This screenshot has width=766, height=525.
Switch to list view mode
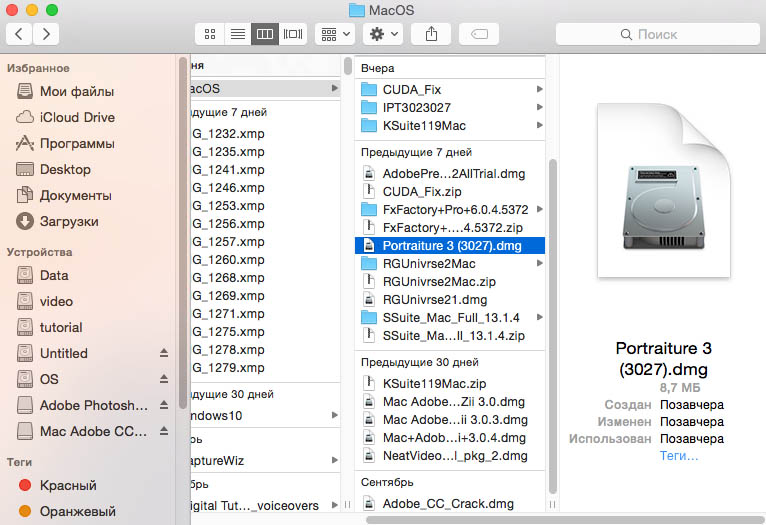click(237, 34)
